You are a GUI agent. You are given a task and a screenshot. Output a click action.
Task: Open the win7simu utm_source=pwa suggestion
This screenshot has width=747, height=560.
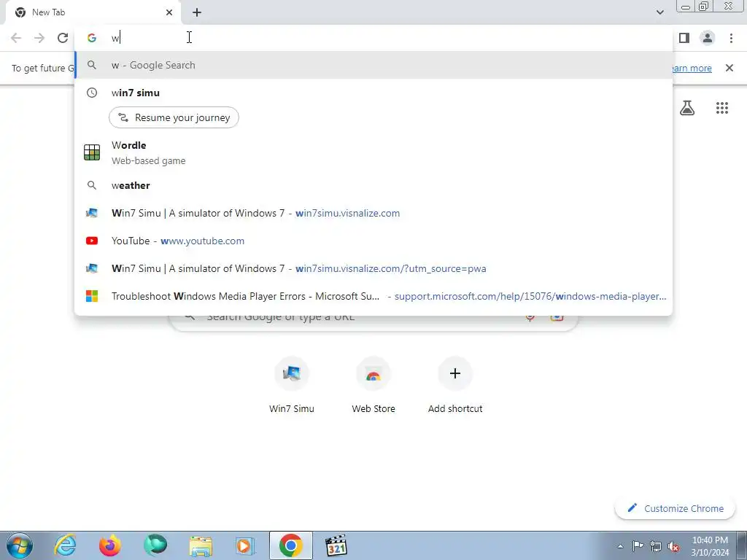coord(373,268)
